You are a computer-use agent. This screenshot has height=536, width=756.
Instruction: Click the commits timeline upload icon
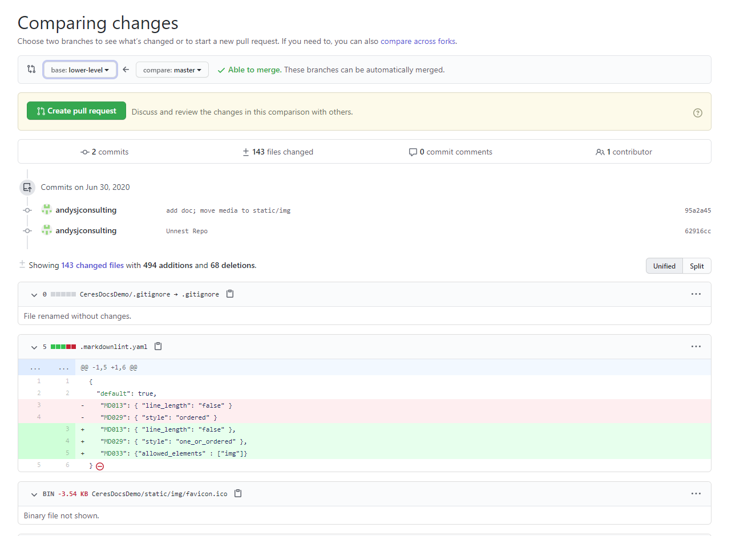pos(27,187)
